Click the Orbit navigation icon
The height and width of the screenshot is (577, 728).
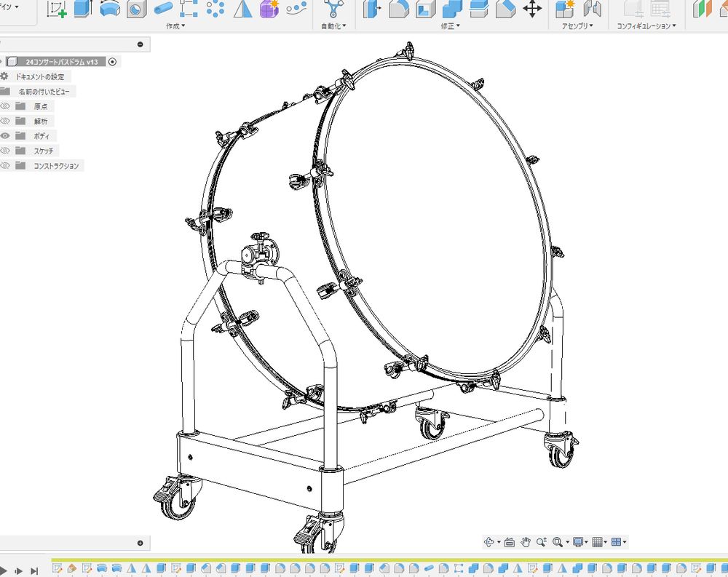[489, 542]
